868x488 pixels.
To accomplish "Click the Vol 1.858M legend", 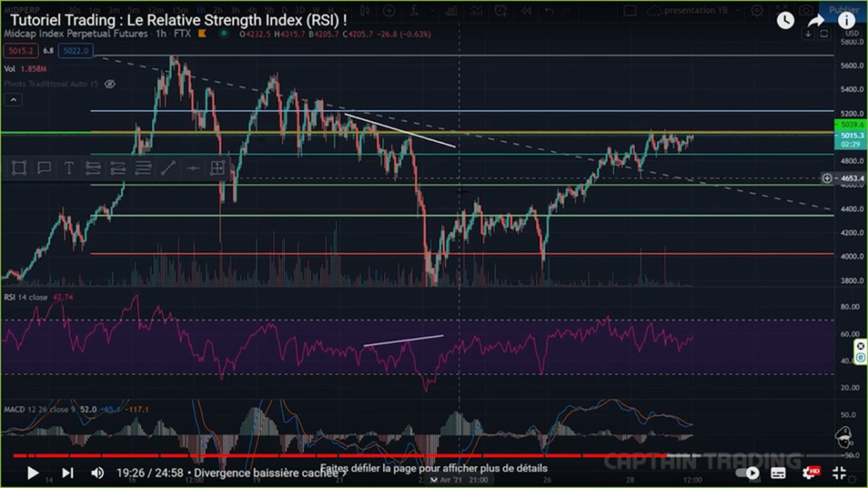I will pos(25,69).
